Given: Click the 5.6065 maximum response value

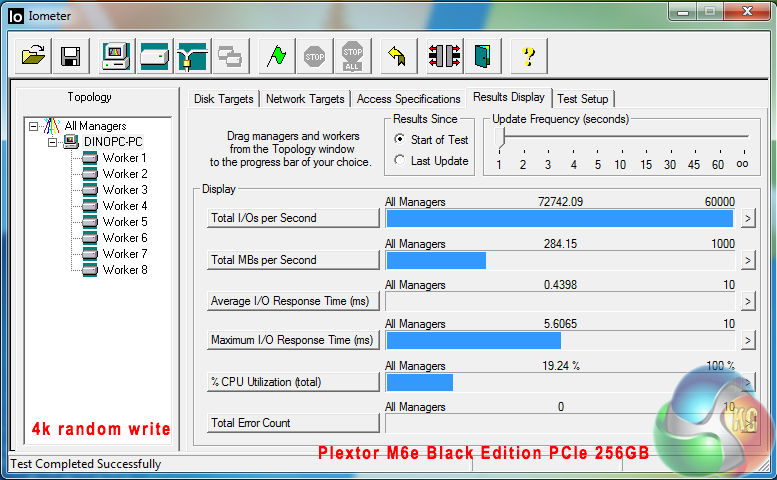Looking at the screenshot, I should (560, 324).
